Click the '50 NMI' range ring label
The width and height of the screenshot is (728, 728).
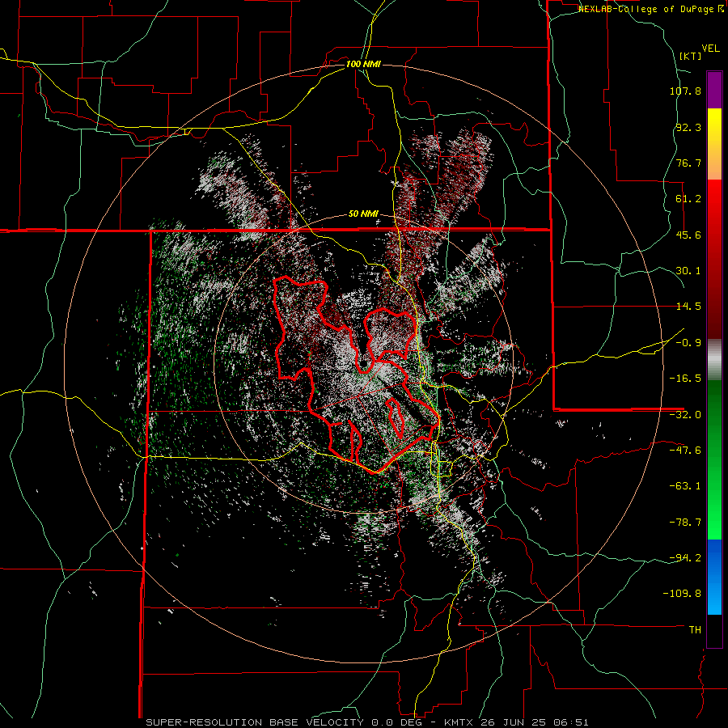tap(363, 214)
